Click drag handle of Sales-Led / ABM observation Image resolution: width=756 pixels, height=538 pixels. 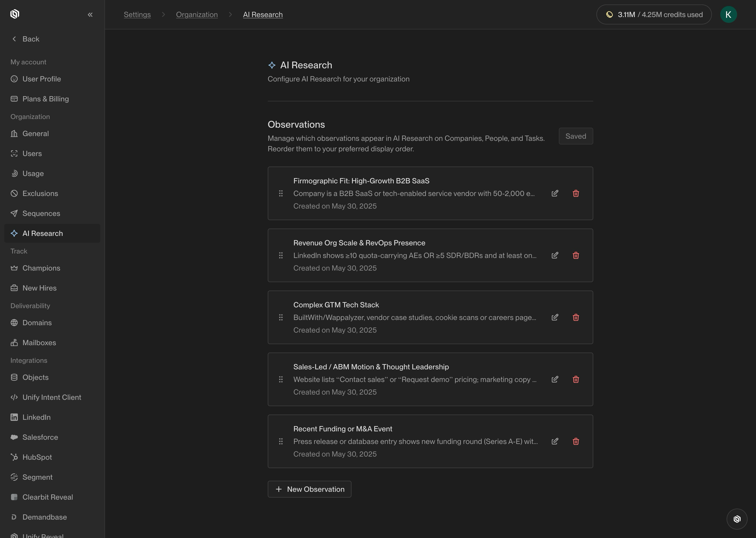coord(281,379)
